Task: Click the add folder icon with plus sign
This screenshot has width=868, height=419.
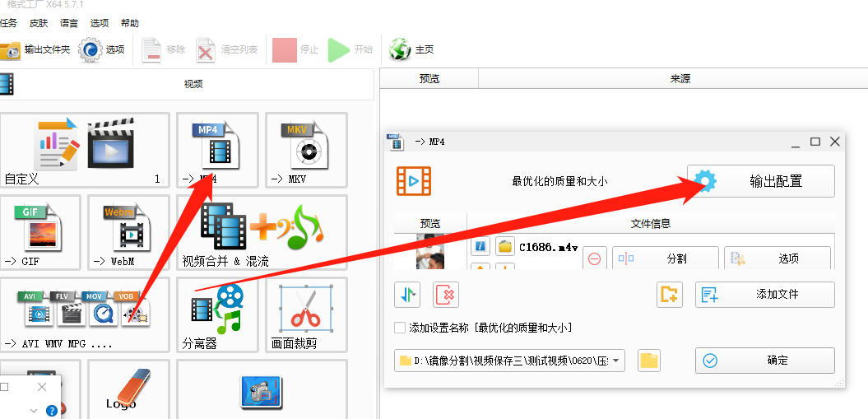Action: [x=670, y=295]
